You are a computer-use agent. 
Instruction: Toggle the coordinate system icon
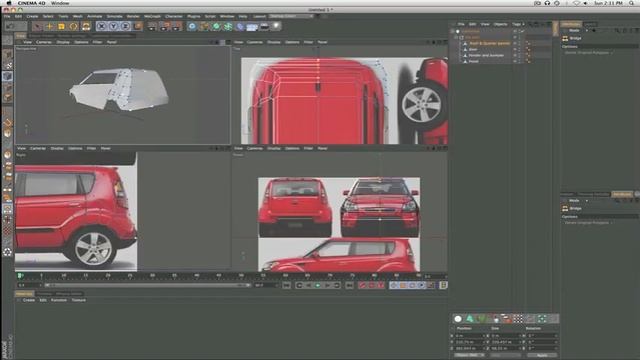coord(138,27)
